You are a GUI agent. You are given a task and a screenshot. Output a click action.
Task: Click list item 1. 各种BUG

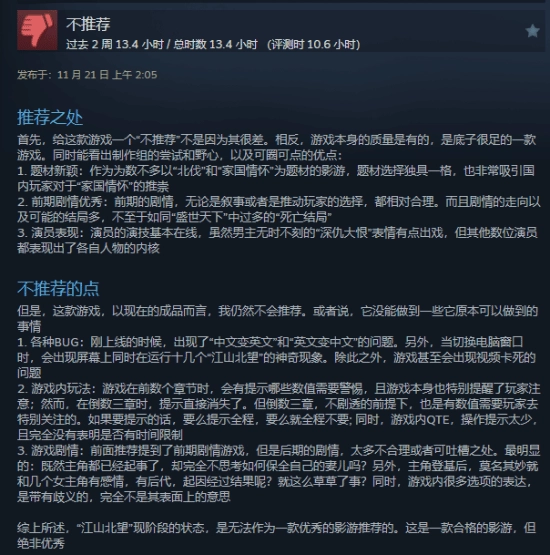[276, 357]
